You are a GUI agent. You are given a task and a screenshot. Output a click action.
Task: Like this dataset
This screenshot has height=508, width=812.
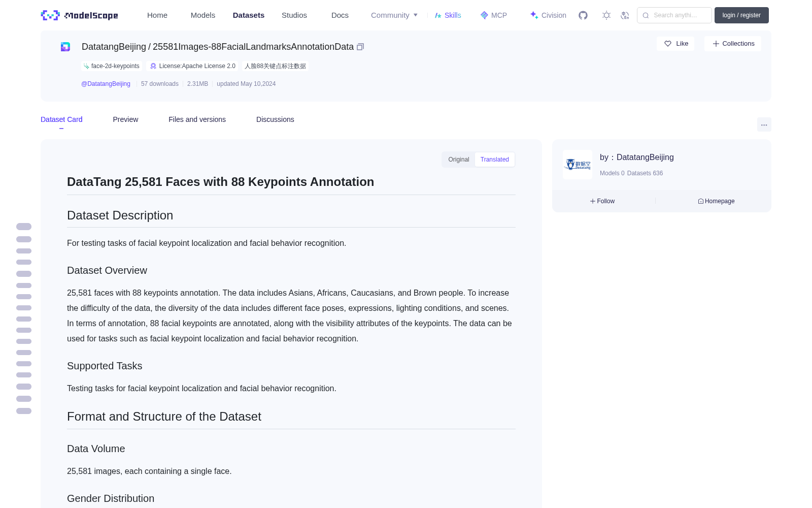pyautogui.click(x=675, y=44)
